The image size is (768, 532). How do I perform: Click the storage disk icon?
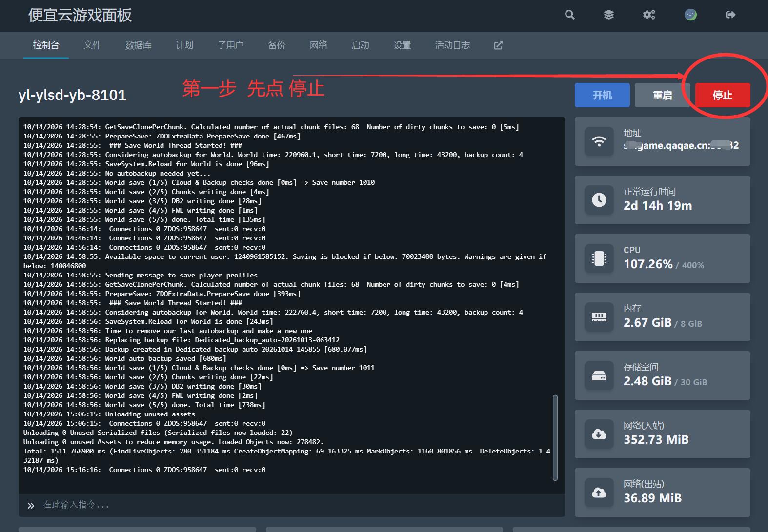pyautogui.click(x=599, y=375)
